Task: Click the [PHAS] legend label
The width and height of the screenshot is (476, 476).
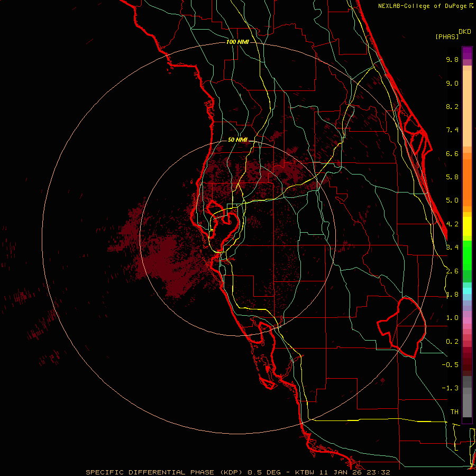Action: [x=447, y=36]
